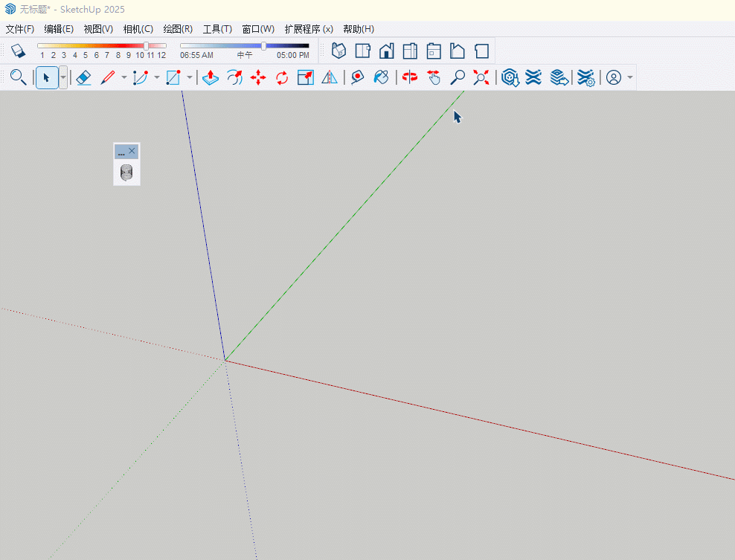Switch to the Iso standard view
This screenshot has width=735, height=560.
tap(339, 51)
